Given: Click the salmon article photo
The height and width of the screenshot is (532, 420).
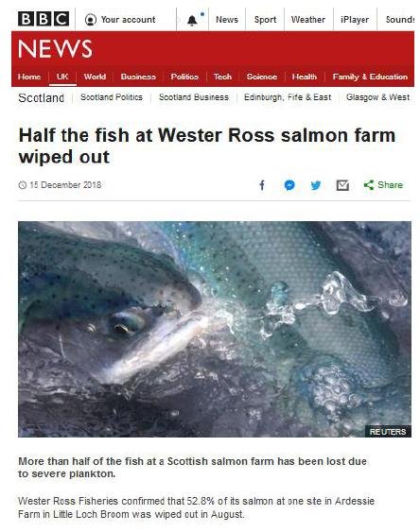Looking at the screenshot, I should [215, 329].
